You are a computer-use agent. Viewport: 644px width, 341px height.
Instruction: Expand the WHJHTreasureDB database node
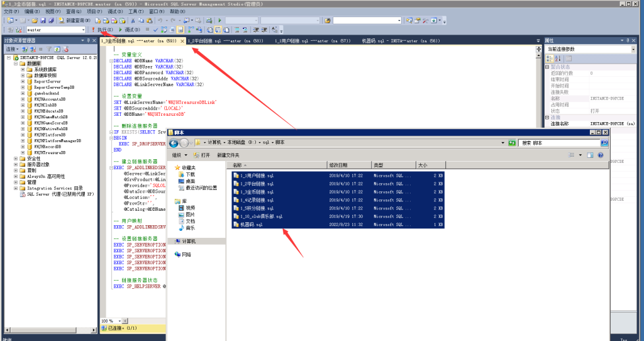tap(23, 152)
